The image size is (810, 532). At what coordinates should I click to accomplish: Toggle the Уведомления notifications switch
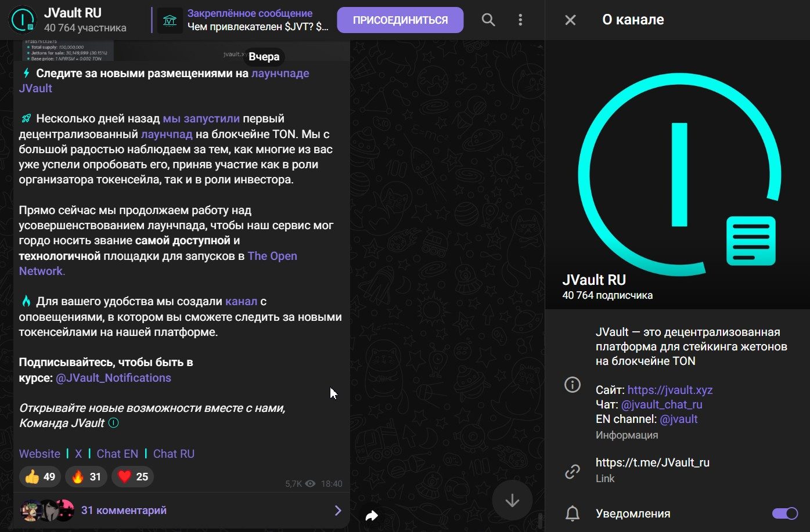click(x=785, y=513)
